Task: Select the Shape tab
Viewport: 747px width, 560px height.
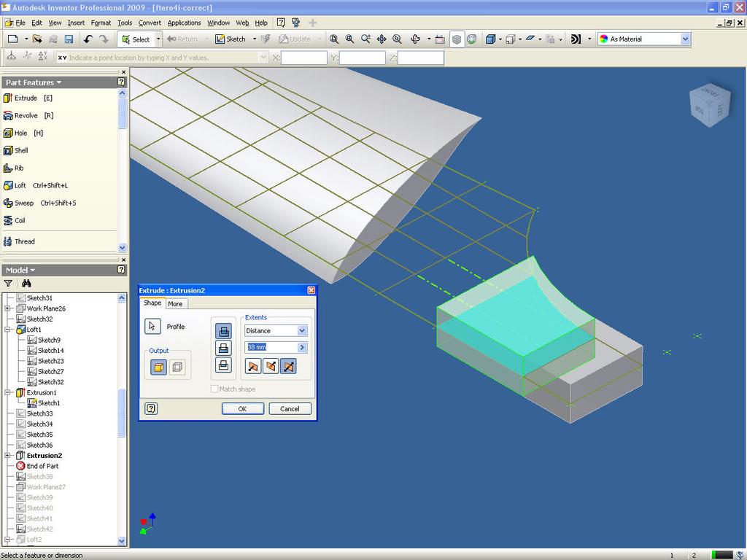Action: (x=152, y=303)
